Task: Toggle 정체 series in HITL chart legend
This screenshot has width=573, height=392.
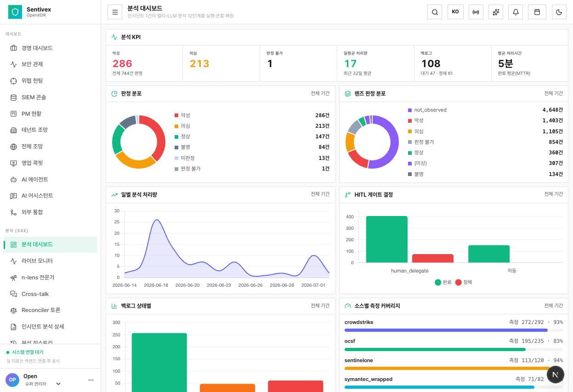Action: (464, 282)
